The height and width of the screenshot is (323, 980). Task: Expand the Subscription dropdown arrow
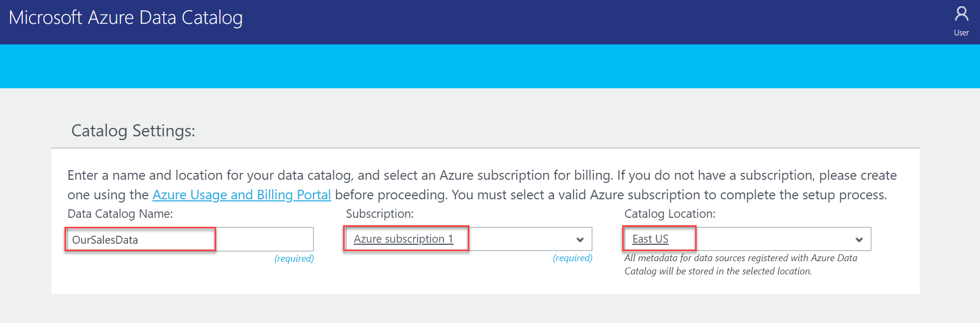point(580,239)
